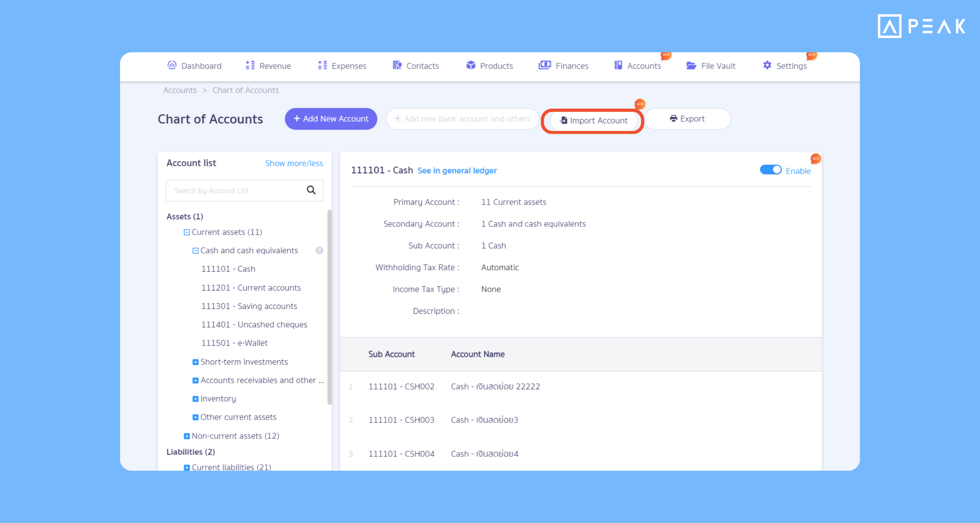Viewport: 980px width, 523px height.
Task: Click the Export button
Action: coord(687,119)
